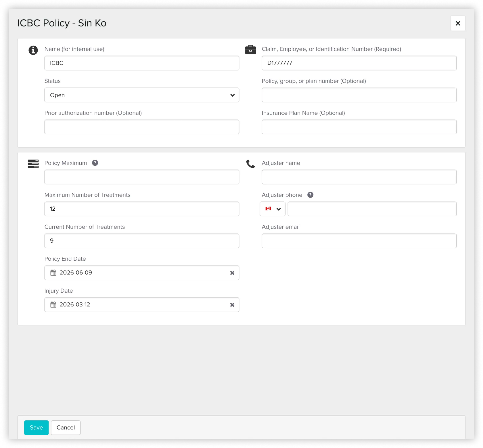Click the briefcase icon beside Claim number
Screen dimensions: 483x448
[x=250, y=49]
